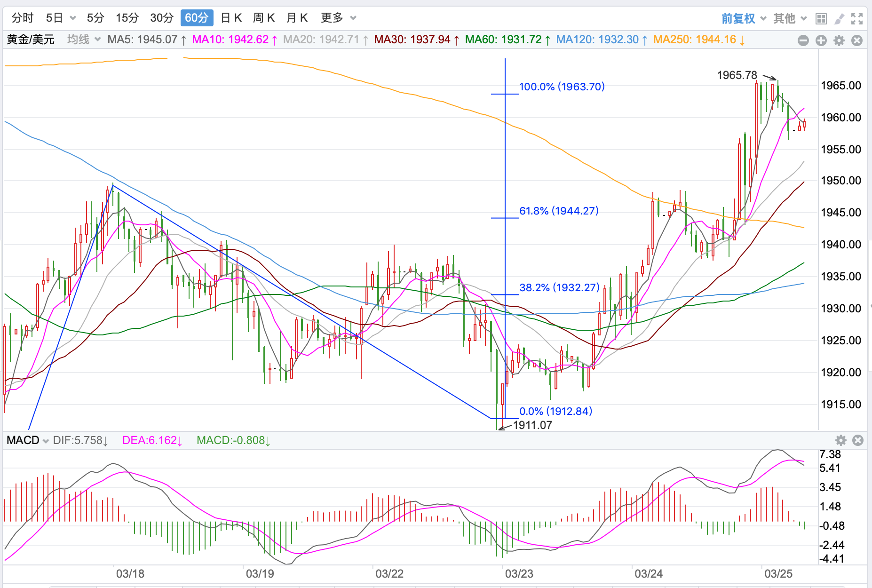Click the 1965.78 high price annotation

(x=737, y=75)
